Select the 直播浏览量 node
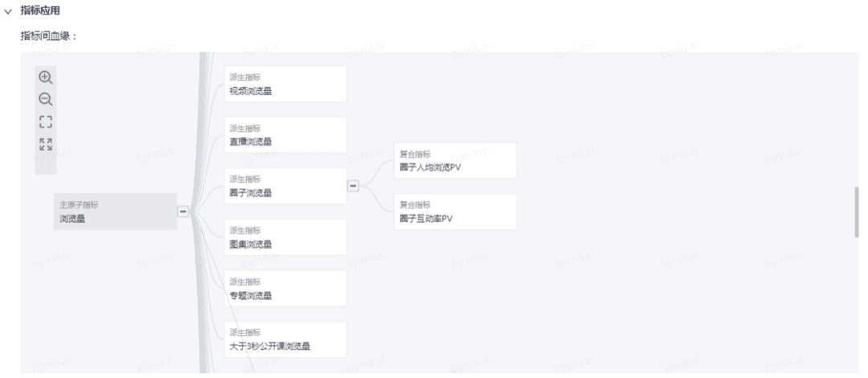The width and height of the screenshot is (868, 378). 285,134
